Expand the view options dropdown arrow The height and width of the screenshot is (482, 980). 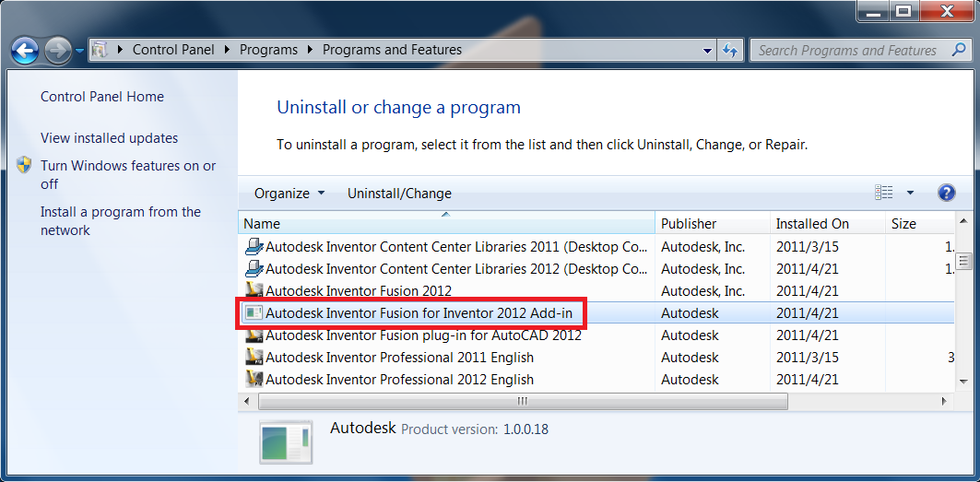[910, 194]
